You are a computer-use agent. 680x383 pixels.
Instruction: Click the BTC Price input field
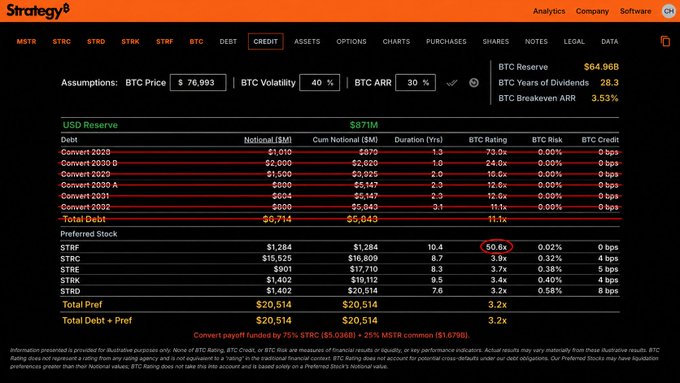pyautogui.click(x=198, y=82)
